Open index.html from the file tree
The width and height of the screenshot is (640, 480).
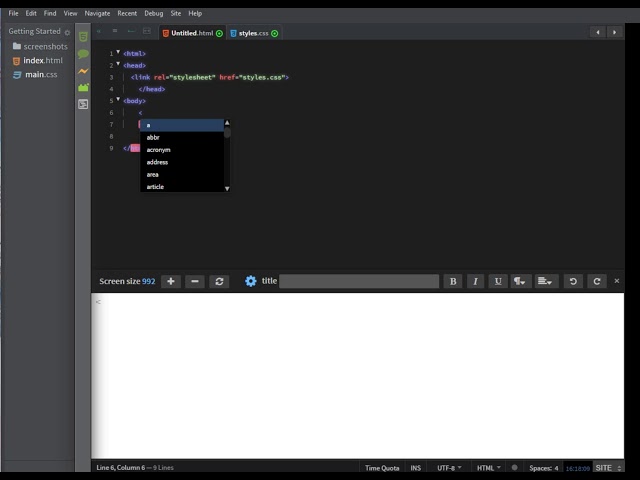(x=38, y=61)
